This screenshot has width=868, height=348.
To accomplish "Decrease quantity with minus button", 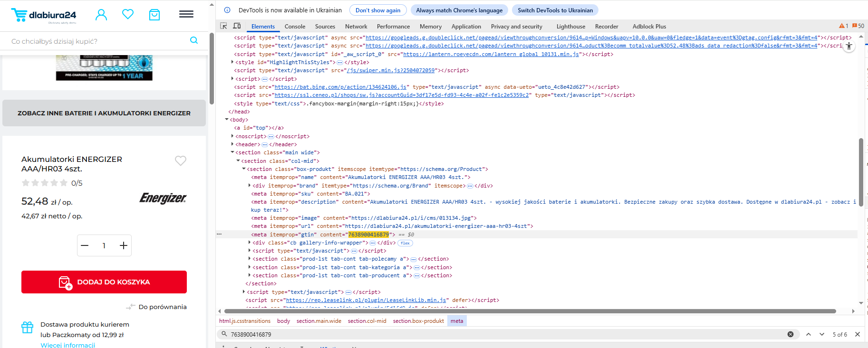I will tap(85, 245).
